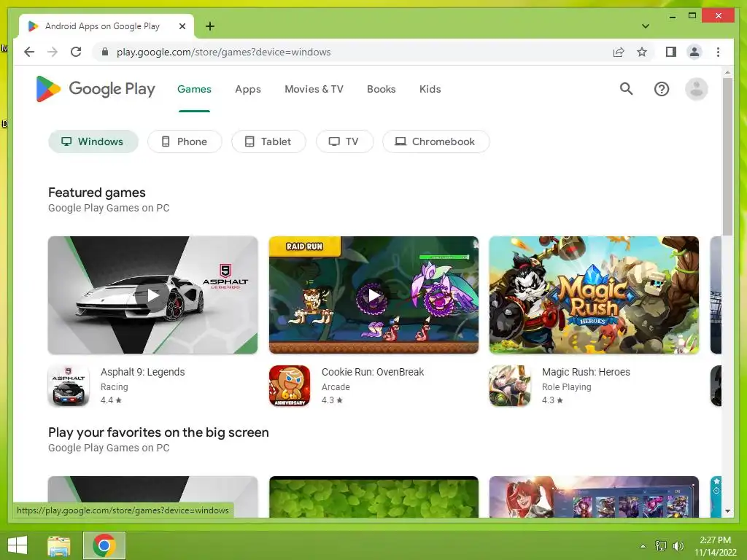Open the Magic Rush: Heroes title link
The width and height of the screenshot is (747, 560).
click(586, 372)
